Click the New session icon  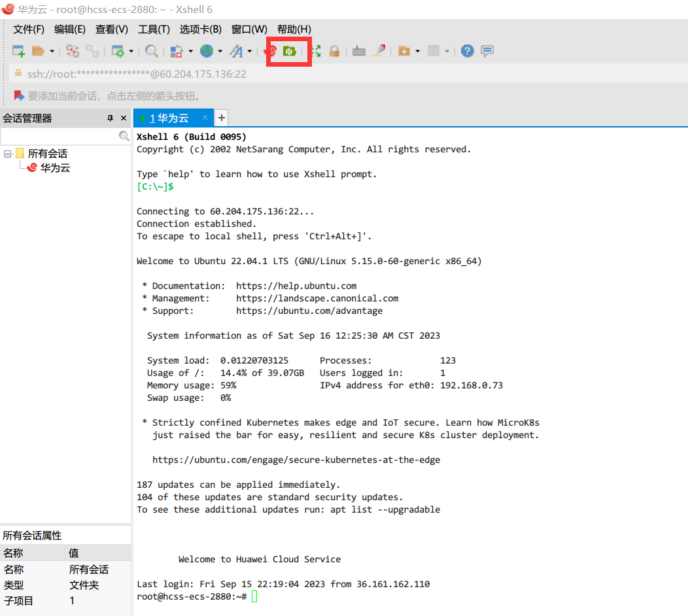18,51
